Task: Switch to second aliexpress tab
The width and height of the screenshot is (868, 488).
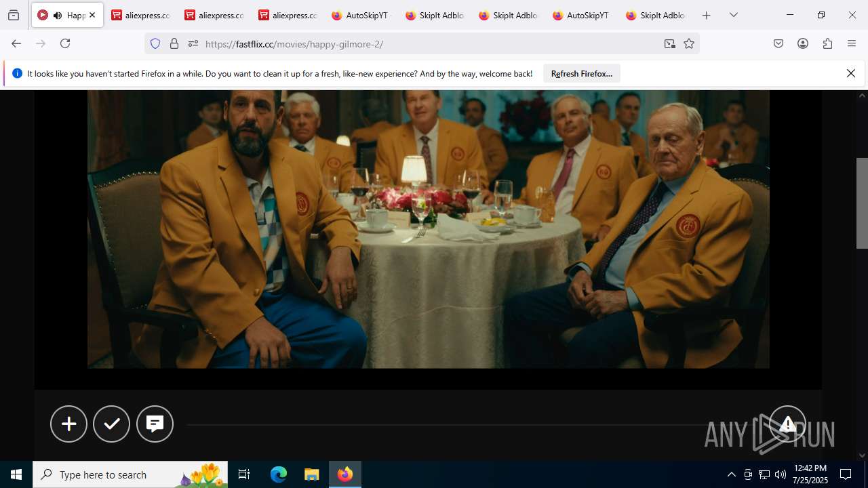Action: (214, 15)
